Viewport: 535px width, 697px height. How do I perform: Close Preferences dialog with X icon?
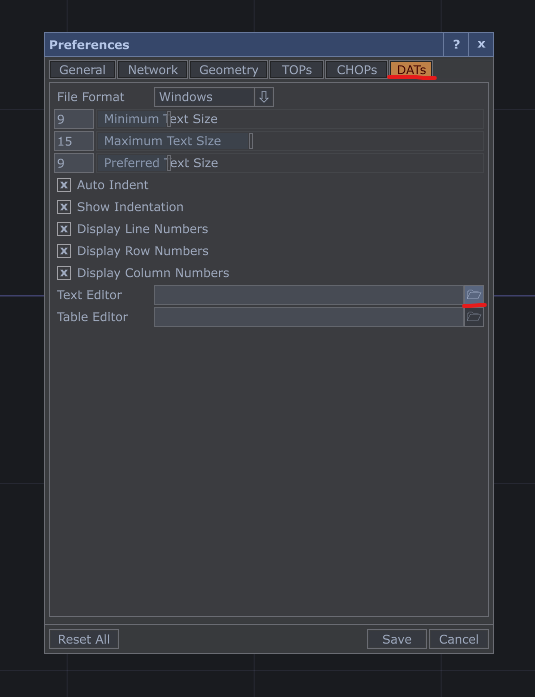coord(481,44)
